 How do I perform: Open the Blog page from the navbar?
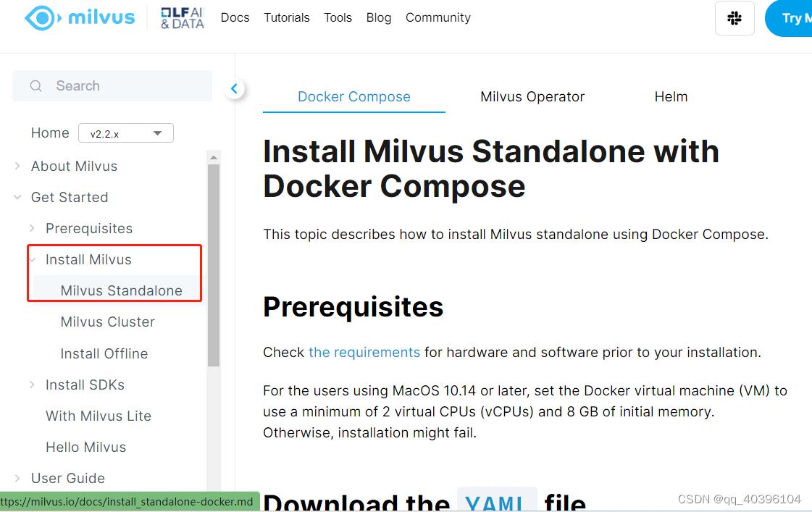[x=379, y=17]
